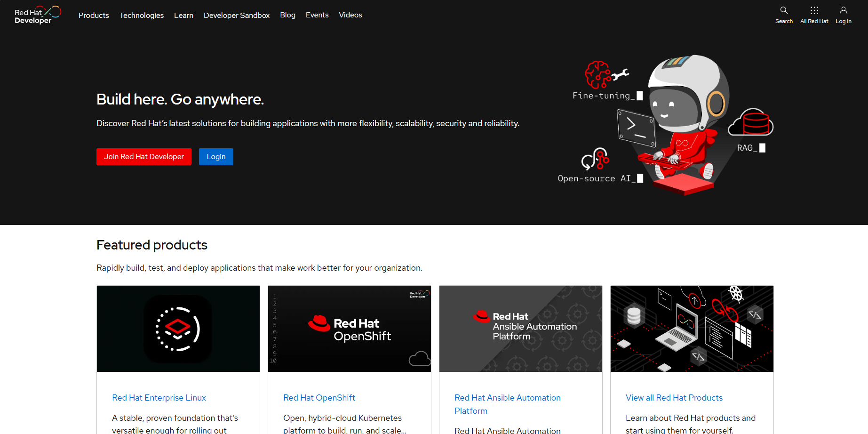
Task: Go to Developer Sandbox
Action: (237, 15)
